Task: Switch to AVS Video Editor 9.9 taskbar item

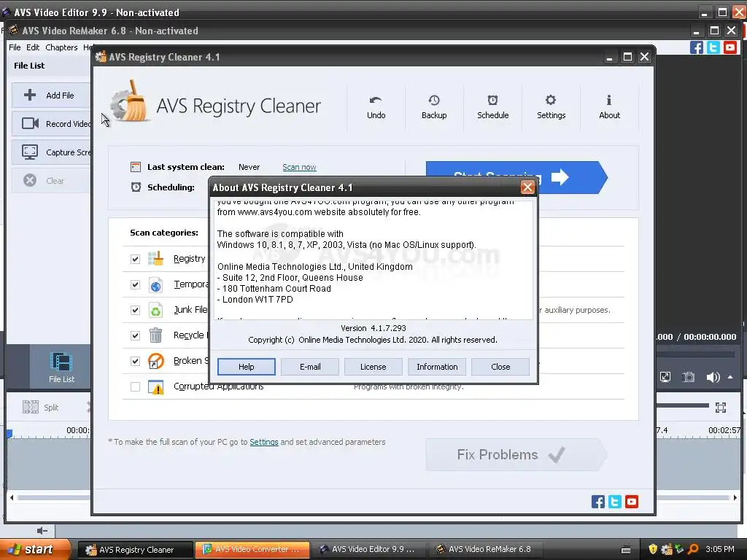Action: click(368, 550)
